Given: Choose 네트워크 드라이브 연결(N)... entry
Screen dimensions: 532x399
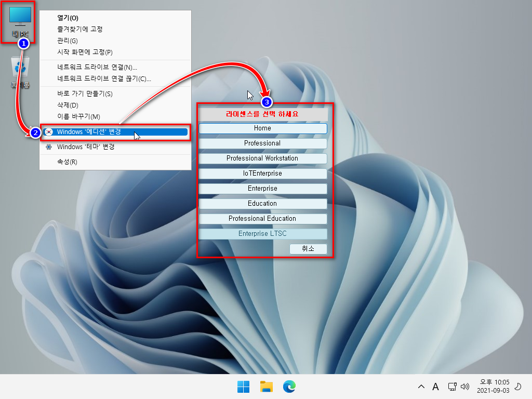Looking at the screenshot, I should [x=115, y=67].
